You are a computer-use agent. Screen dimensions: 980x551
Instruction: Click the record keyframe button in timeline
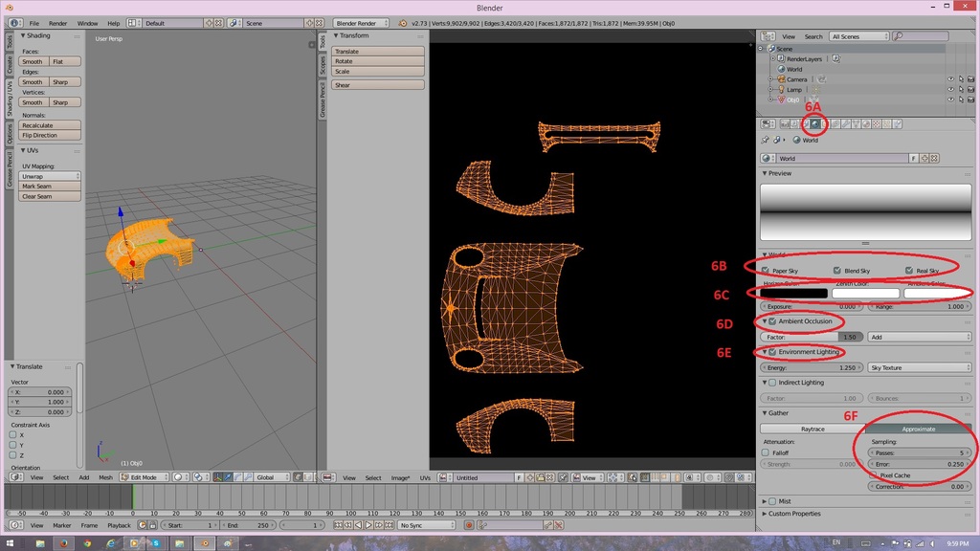point(469,525)
